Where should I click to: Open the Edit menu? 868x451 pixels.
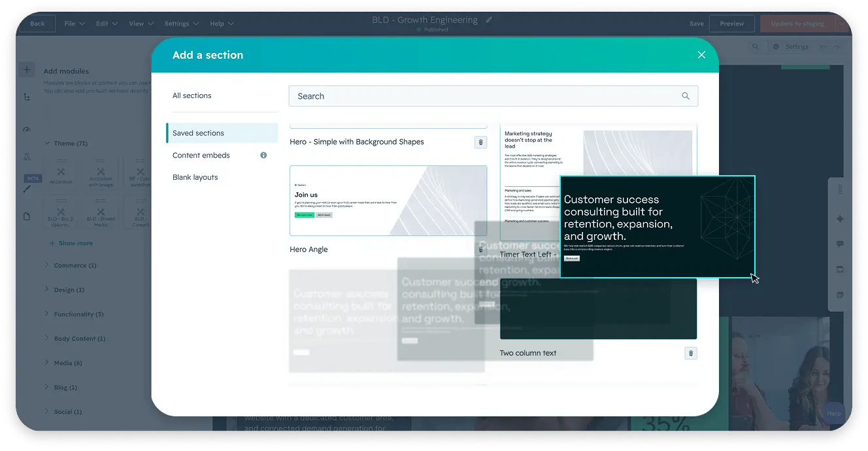[107, 24]
